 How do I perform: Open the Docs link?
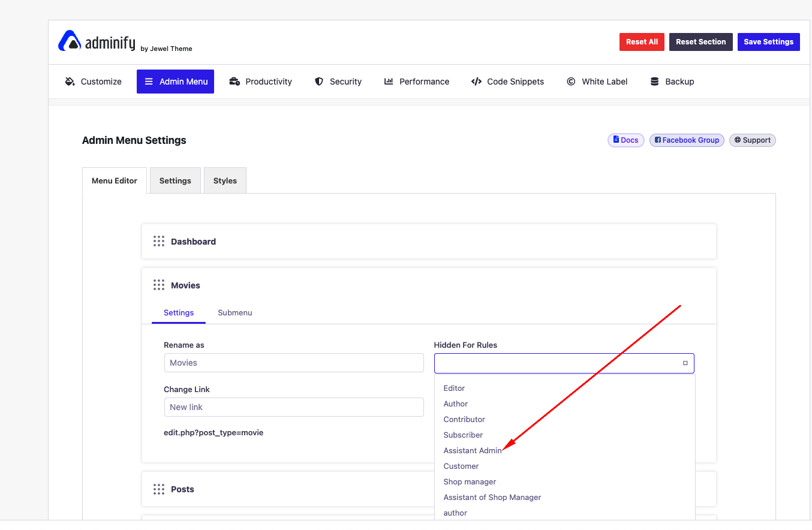(626, 140)
